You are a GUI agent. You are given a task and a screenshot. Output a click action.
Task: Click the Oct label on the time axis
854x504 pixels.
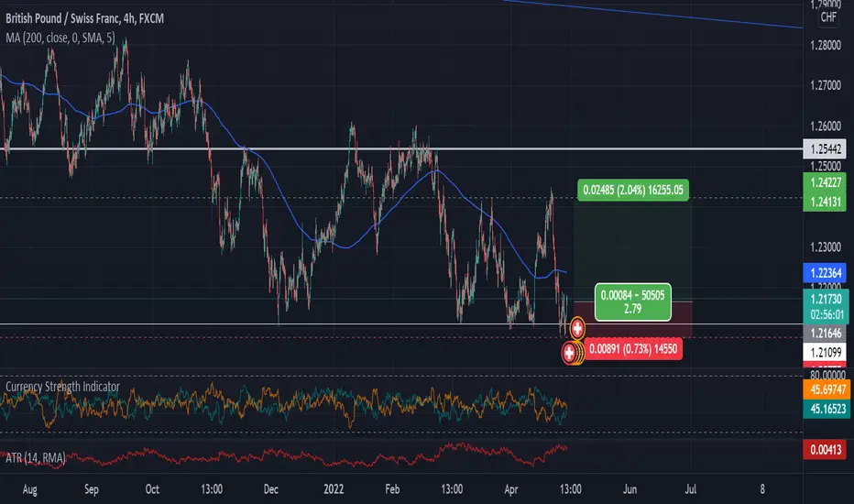pyautogui.click(x=152, y=489)
